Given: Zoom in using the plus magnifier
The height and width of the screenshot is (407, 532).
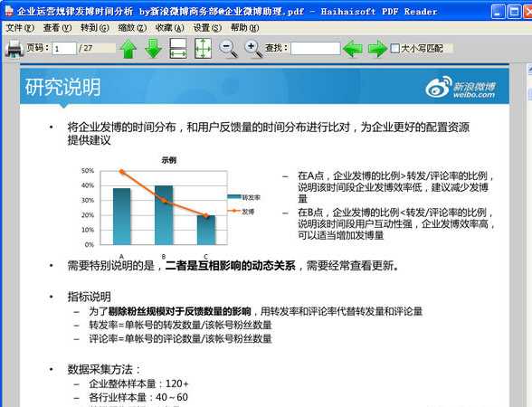Looking at the screenshot, I should click(x=253, y=49).
